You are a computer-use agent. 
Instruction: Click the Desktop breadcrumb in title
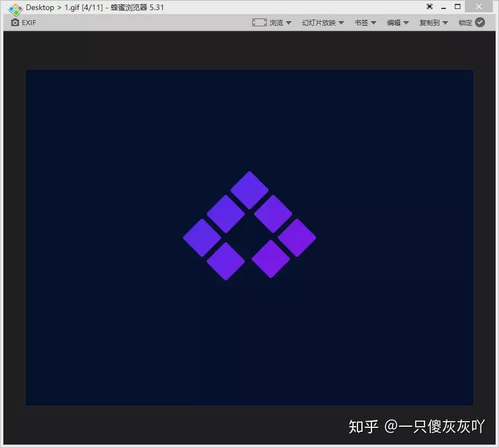point(40,7)
